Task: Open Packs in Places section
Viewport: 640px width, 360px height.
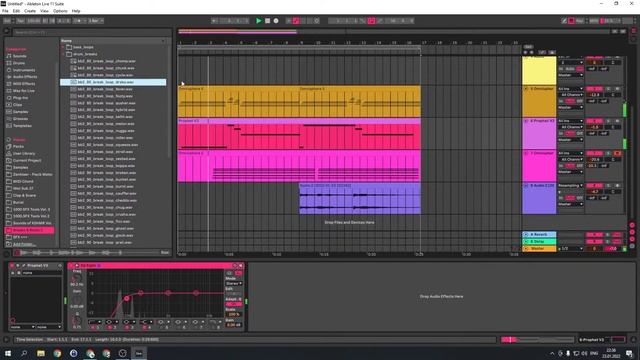Action: tap(18, 146)
